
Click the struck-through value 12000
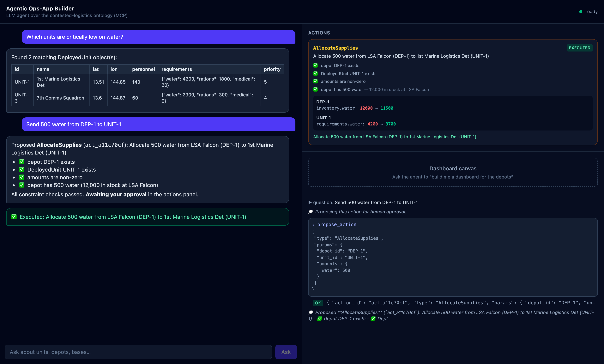(366, 108)
